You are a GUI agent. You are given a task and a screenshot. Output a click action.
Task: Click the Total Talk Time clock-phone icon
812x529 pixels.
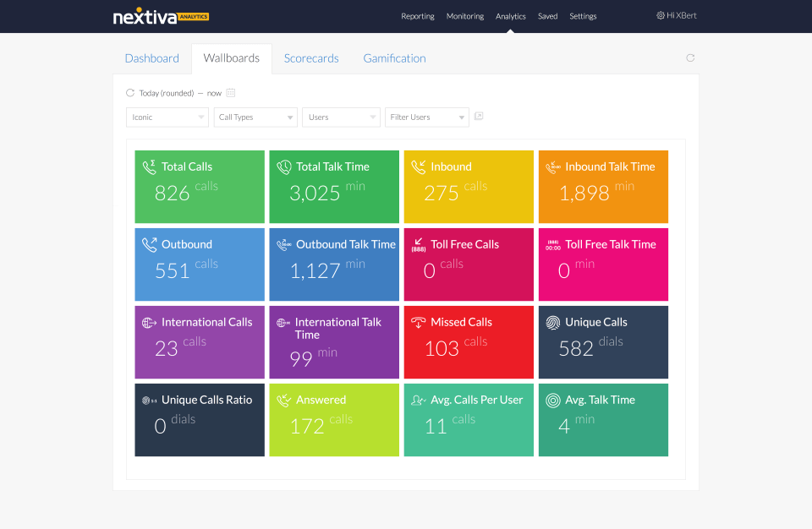(x=284, y=166)
